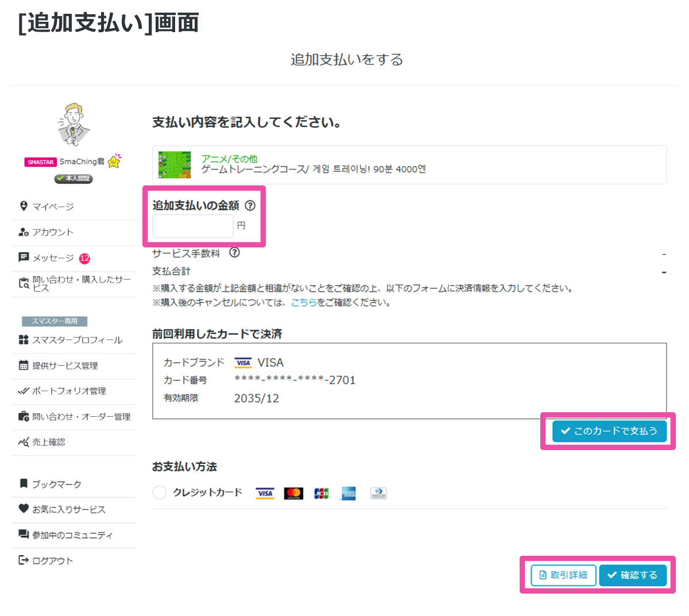Select the クレジットカード radio button

(160, 493)
